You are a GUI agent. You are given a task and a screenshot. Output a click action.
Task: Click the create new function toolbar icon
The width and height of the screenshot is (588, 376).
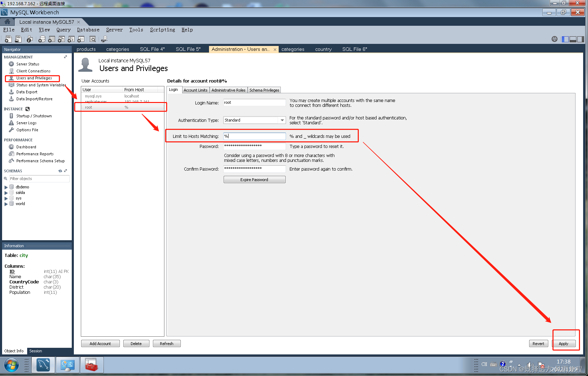81,39
